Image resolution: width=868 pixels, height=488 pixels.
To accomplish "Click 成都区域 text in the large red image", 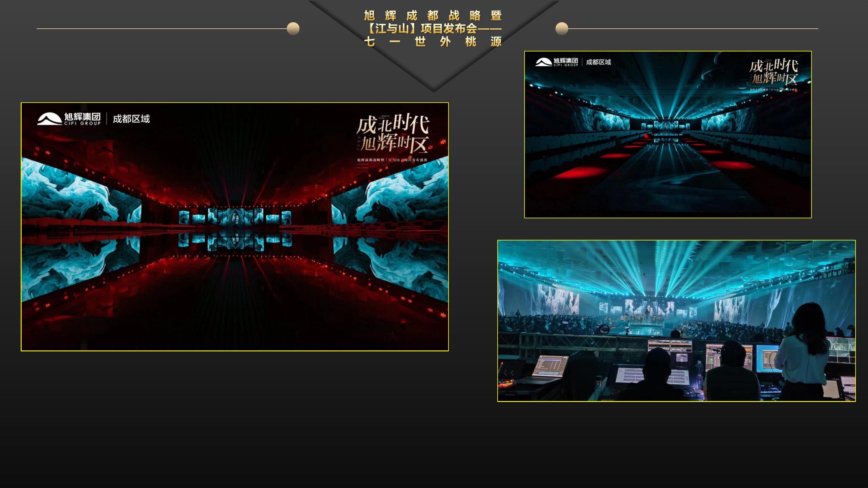I will coord(131,119).
